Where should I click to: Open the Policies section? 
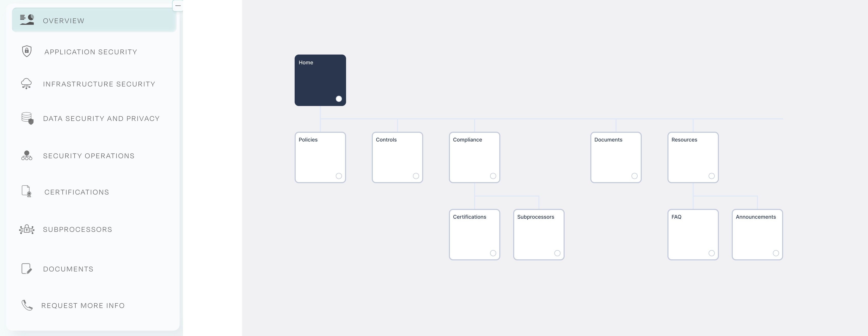pyautogui.click(x=321, y=157)
